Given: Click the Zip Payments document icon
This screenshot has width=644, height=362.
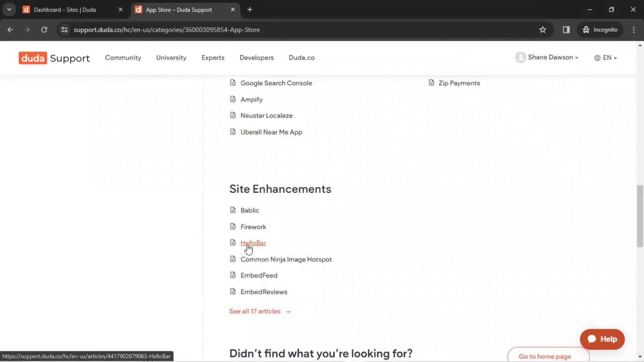Looking at the screenshot, I should coord(431,82).
